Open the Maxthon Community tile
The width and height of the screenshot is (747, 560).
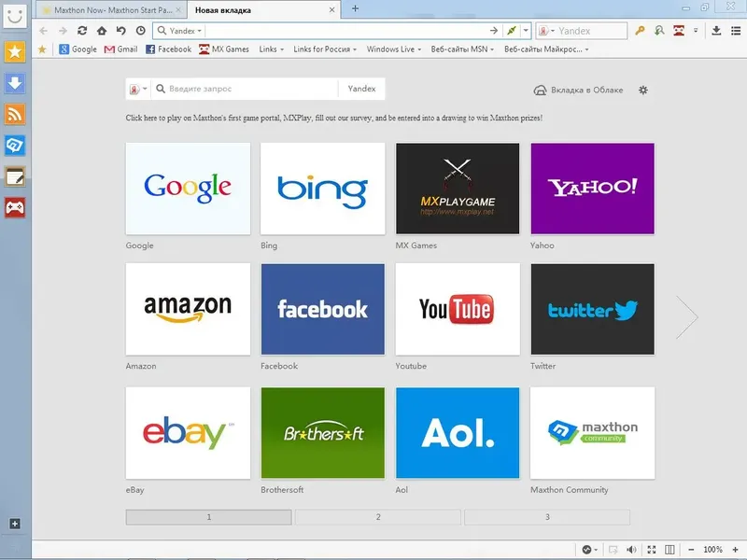coord(593,433)
